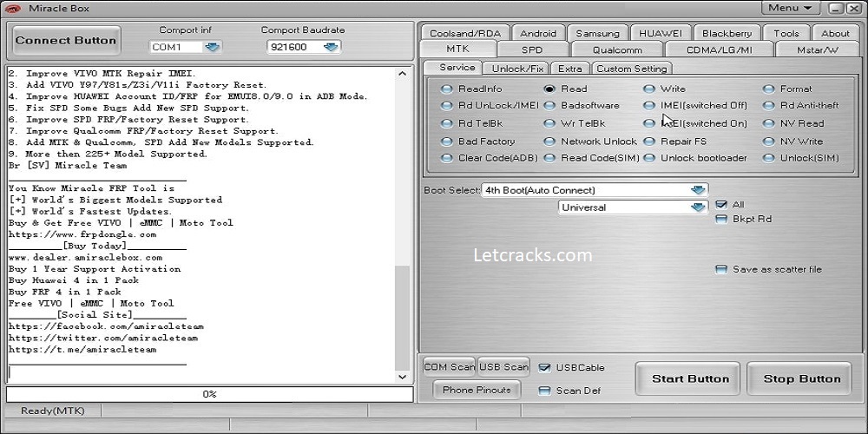Click the Ready(MTK) status bar text

click(x=53, y=411)
